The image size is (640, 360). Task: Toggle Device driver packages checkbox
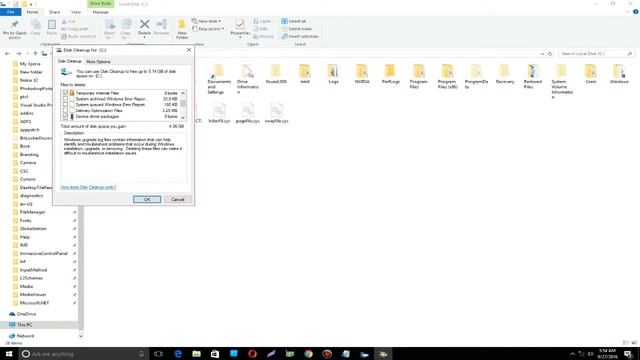pos(65,116)
